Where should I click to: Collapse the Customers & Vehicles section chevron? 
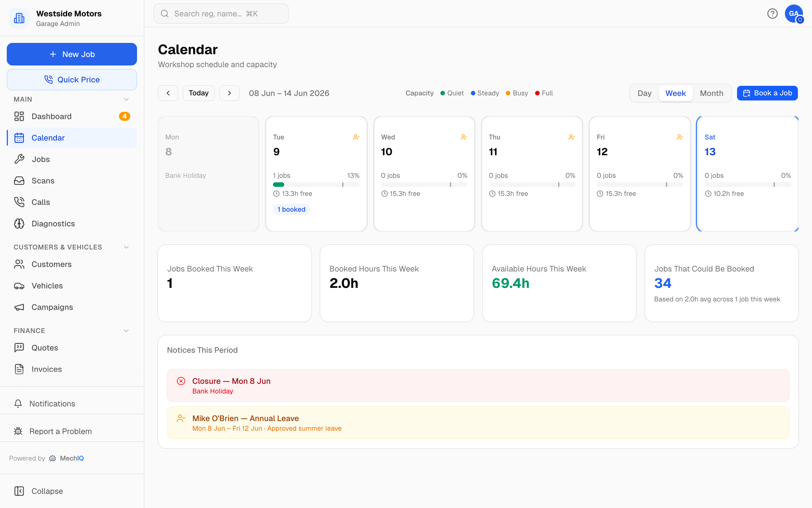pos(126,247)
